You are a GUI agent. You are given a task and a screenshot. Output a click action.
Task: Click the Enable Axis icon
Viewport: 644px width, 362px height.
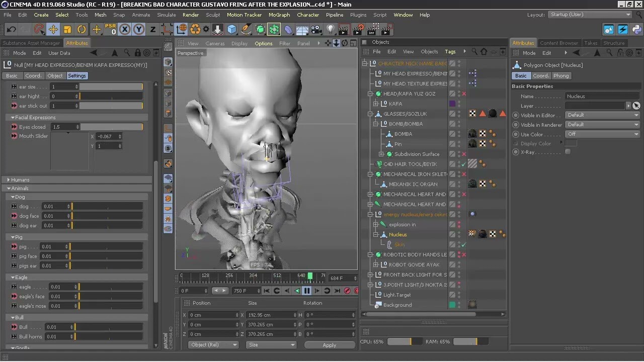168,128
